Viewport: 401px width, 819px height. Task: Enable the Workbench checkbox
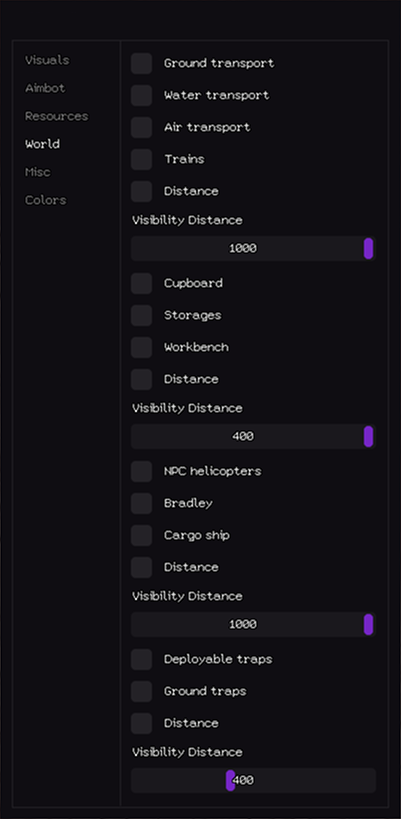point(141,347)
